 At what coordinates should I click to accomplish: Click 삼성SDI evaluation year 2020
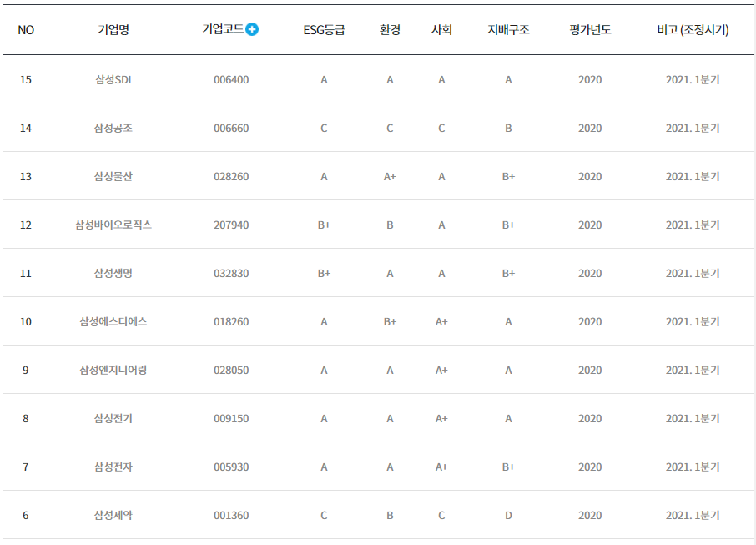590,79
